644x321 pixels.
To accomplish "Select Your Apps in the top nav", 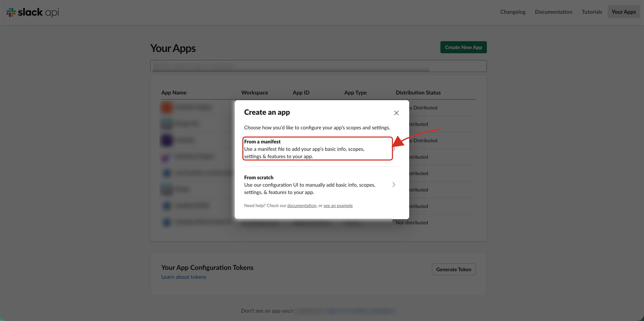I will pos(624,12).
